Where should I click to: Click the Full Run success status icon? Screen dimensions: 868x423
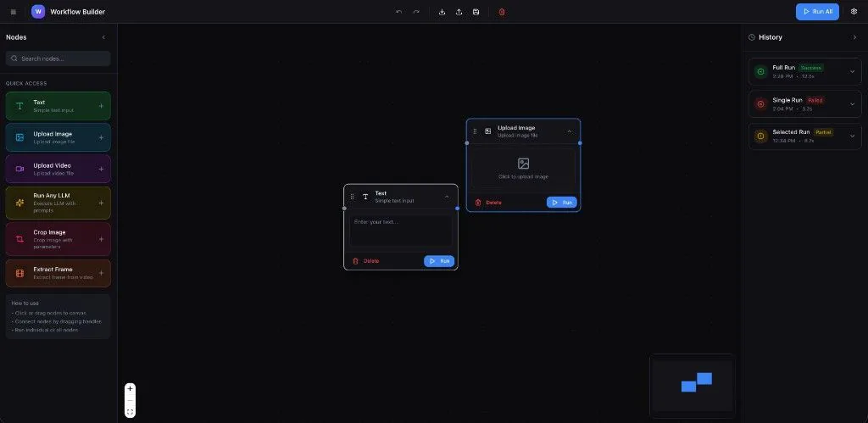[x=760, y=71]
